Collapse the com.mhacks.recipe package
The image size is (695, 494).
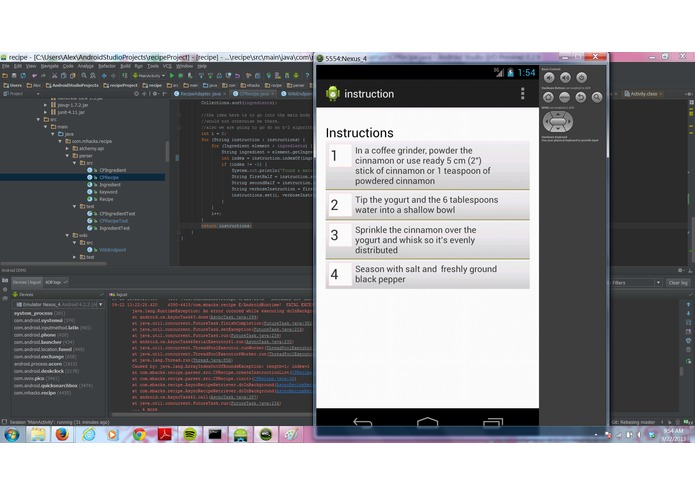click(60, 141)
